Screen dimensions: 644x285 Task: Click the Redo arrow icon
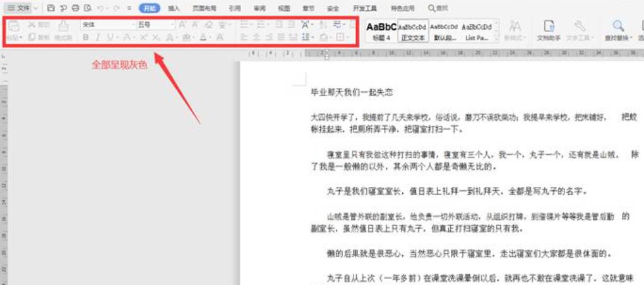pyautogui.click(x=116, y=8)
